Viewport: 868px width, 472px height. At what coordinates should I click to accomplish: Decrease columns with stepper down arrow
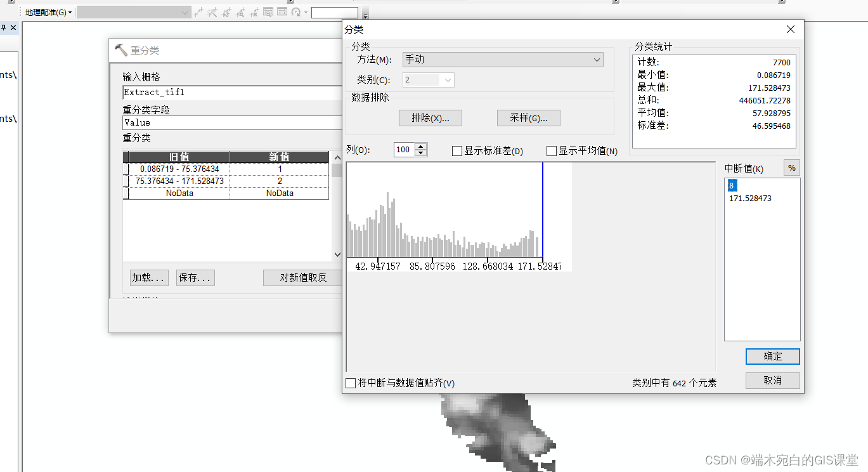coord(421,154)
